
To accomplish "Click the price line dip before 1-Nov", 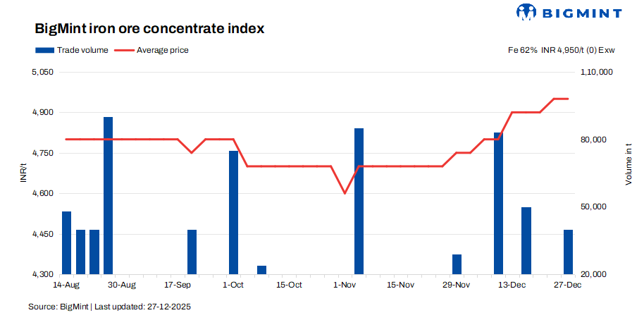I will click(x=345, y=192).
